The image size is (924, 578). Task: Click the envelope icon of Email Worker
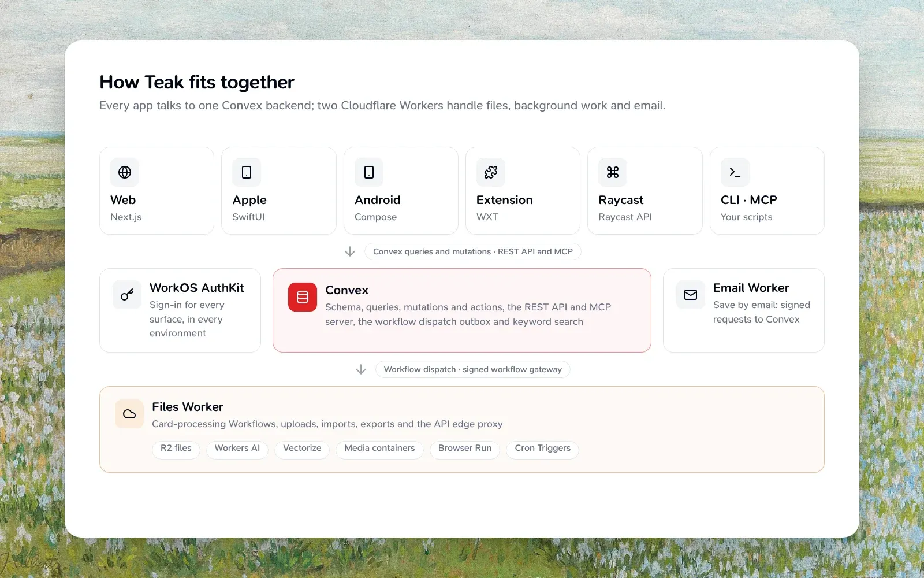(691, 295)
